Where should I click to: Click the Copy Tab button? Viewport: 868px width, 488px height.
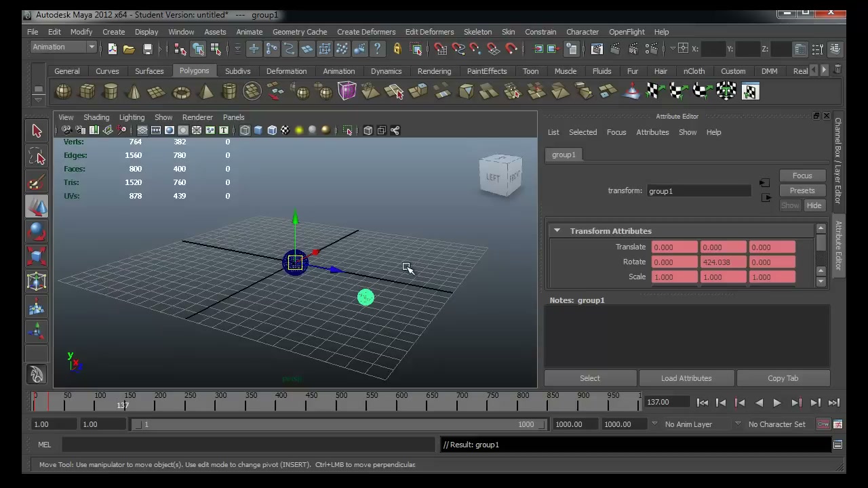click(783, 378)
